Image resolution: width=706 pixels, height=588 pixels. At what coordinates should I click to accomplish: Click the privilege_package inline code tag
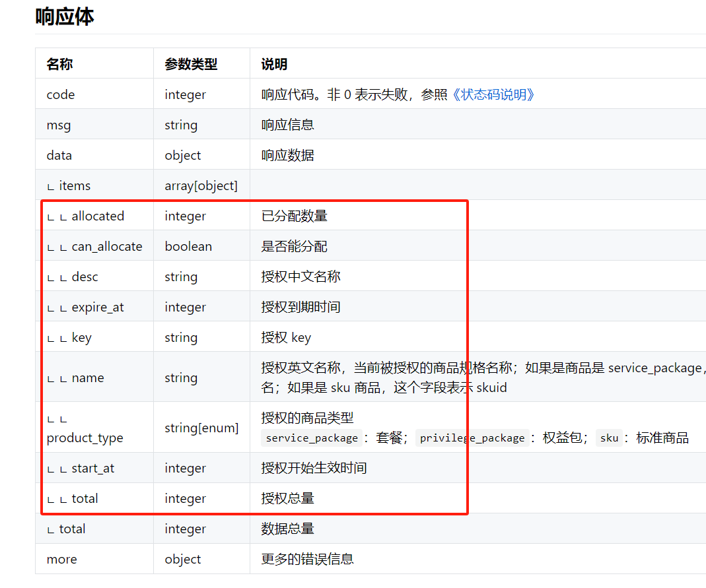click(x=472, y=438)
